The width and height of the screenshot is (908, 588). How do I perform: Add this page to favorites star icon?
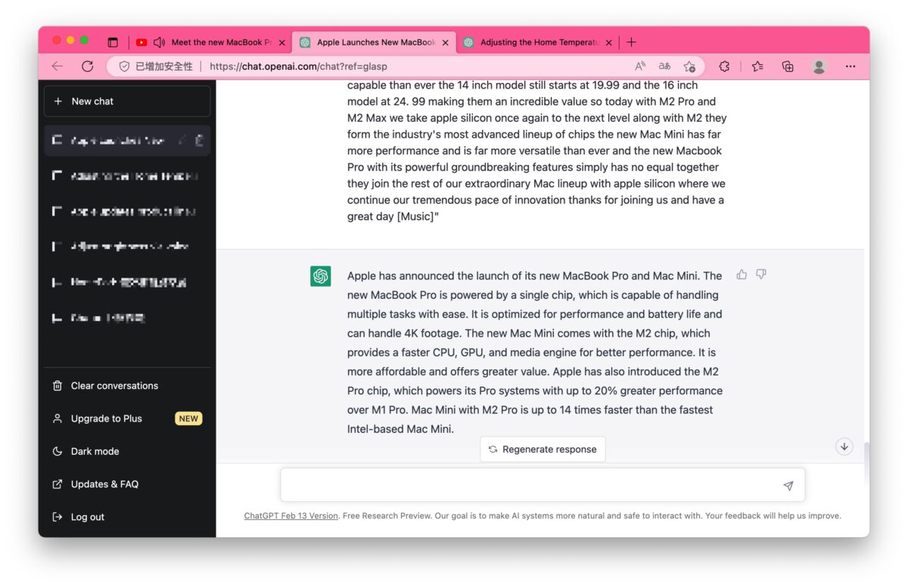pyautogui.click(x=689, y=67)
